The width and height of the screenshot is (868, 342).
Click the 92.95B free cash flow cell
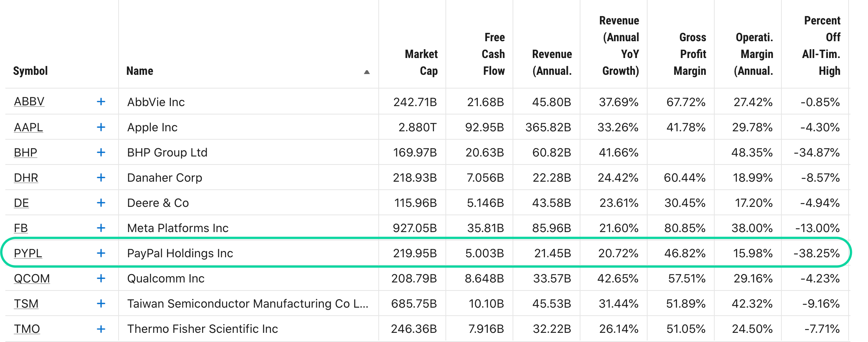pos(484,127)
